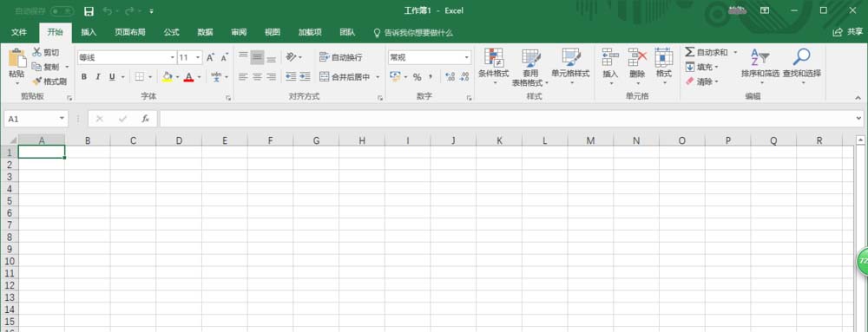Image resolution: width=868 pixels, height=332 pixels.
Task: Open the 公式 ribbon tab
Action: [172, 33]
